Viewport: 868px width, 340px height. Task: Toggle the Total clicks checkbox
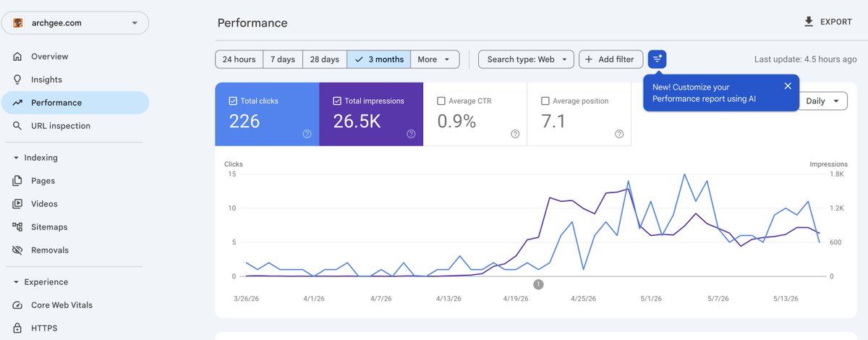click(x=233, y=101)
